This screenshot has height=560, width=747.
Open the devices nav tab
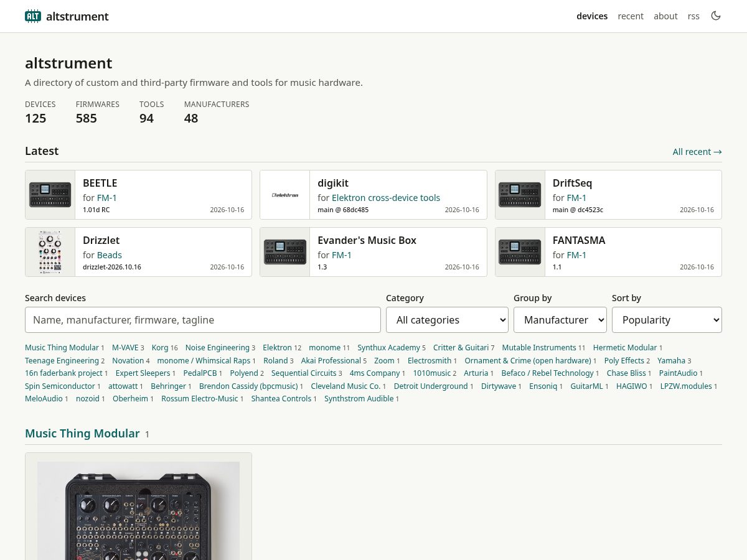592,16
